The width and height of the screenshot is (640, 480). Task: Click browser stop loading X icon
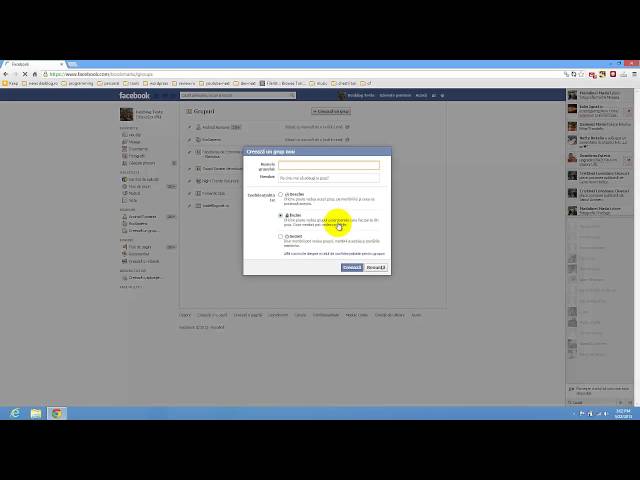tap(25, 74)
